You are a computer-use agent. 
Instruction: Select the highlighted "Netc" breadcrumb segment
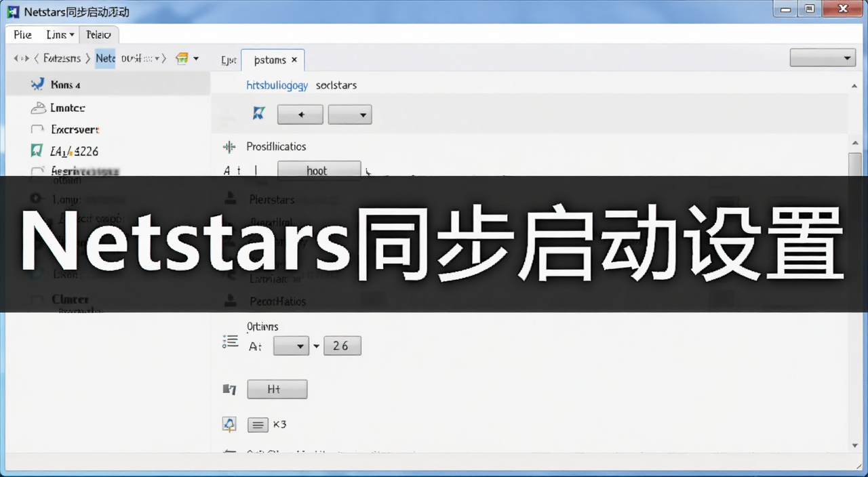tap(105, 58)
